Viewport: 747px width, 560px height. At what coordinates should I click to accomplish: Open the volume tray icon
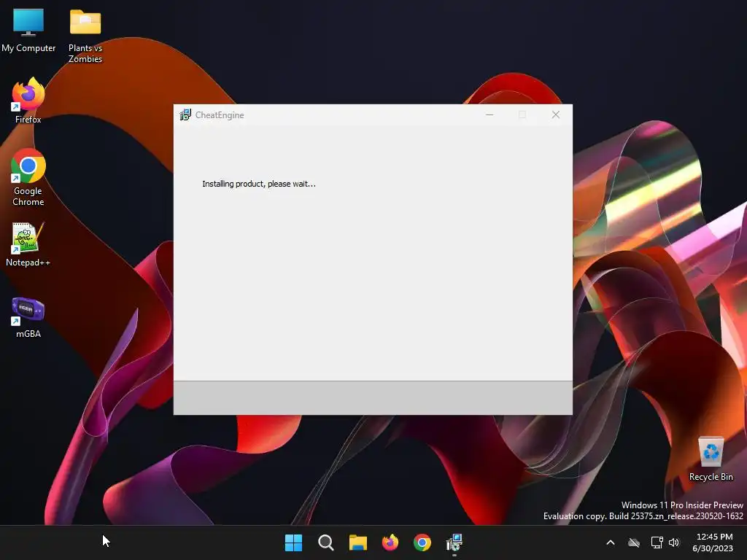674,542
